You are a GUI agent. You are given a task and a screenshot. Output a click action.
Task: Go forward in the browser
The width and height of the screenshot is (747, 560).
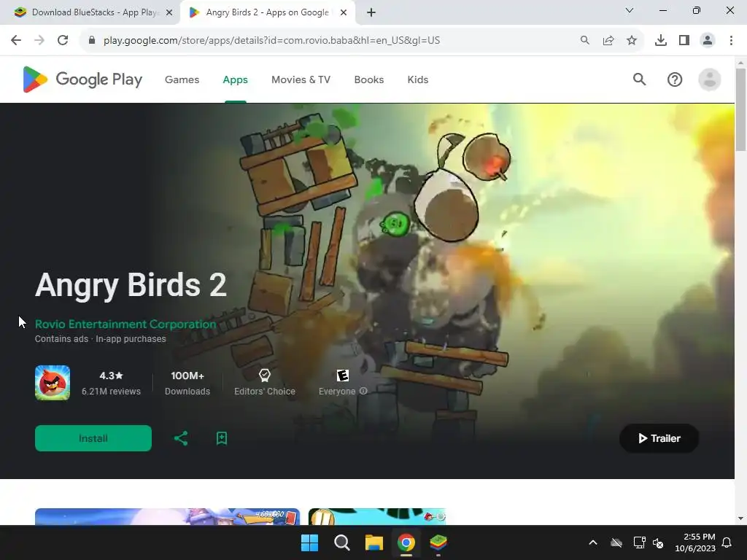39,40
